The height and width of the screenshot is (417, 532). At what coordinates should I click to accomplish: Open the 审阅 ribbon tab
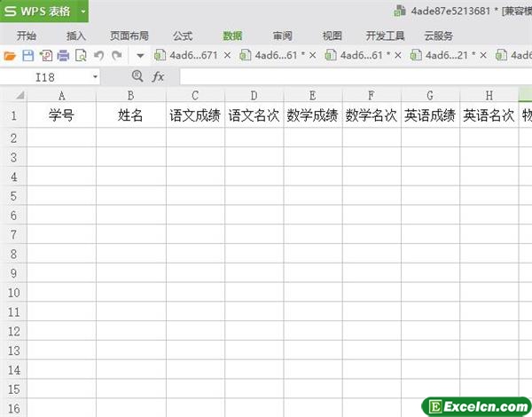(282, 35)
